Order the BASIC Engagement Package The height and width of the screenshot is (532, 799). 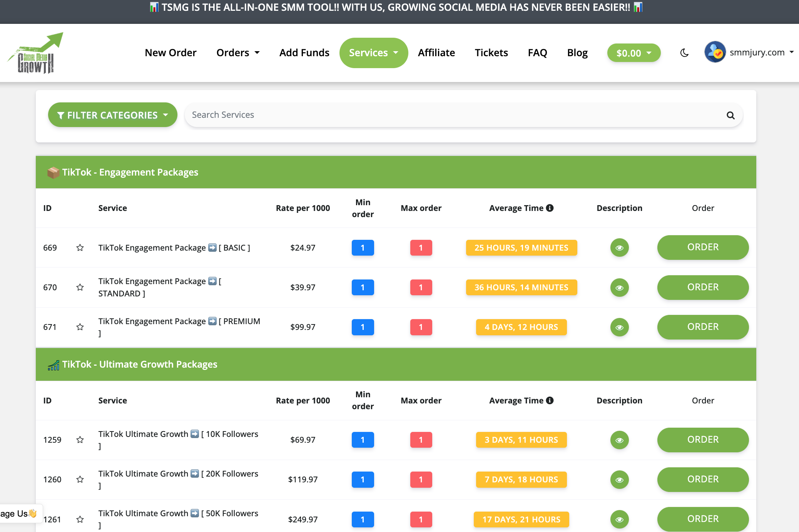tap(703, 248)
